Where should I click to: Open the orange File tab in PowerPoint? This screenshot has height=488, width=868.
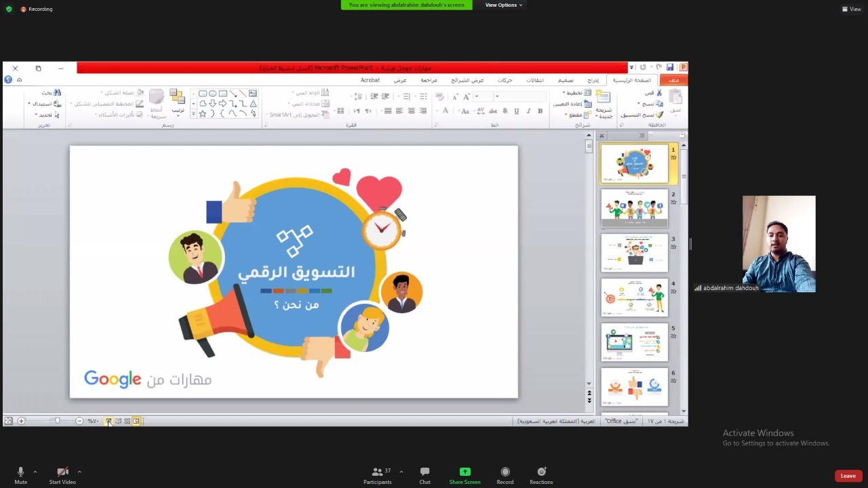673,80
